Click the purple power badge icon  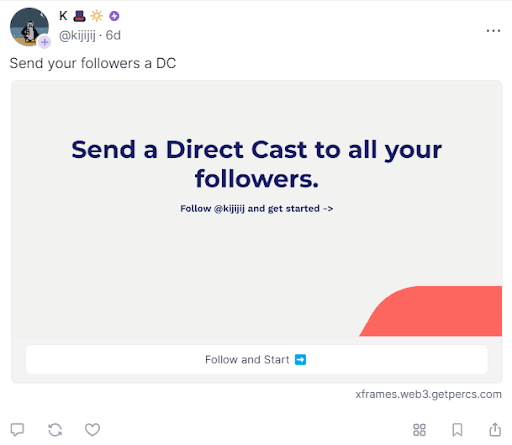click(114, 16)
